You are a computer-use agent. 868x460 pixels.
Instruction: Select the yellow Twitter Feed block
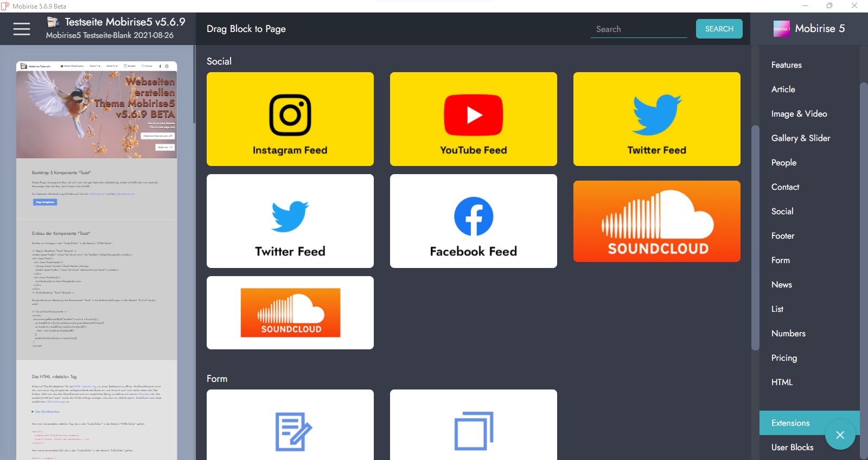pos(657,119)
